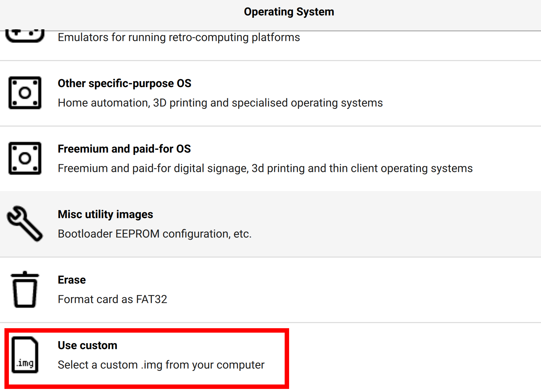The height and width of the screenshot is (392, 541).
Task: Click the Operating System header title
Action: pos(289,12)
